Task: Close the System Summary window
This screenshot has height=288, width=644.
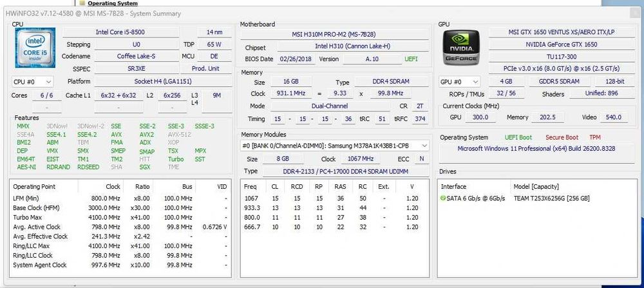Action: pos(634,14)
